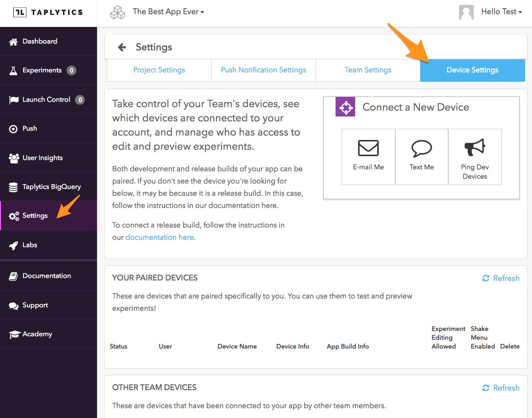Click the Experiments flask icon
Viewport: 532px width, 418px height.
tap(13, 70)
